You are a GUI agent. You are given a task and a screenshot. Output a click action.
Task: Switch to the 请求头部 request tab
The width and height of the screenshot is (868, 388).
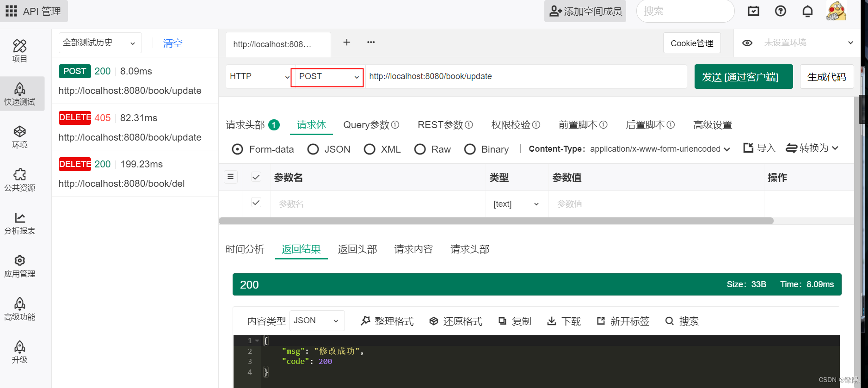click(252, 125)
